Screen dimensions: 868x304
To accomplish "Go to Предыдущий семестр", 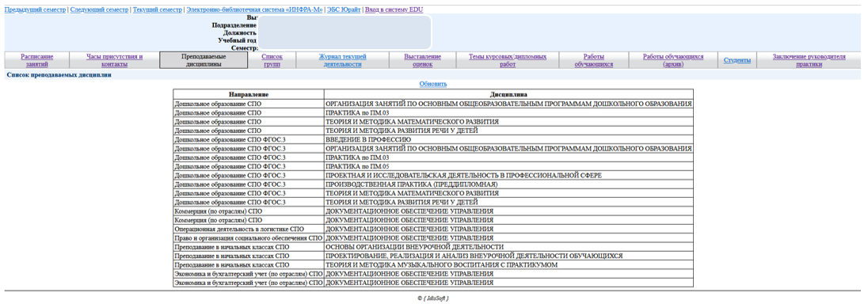I will 34,10.
